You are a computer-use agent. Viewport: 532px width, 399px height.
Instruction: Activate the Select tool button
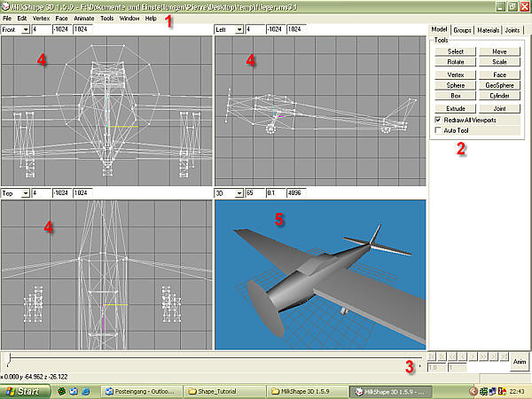pos(456,51)
